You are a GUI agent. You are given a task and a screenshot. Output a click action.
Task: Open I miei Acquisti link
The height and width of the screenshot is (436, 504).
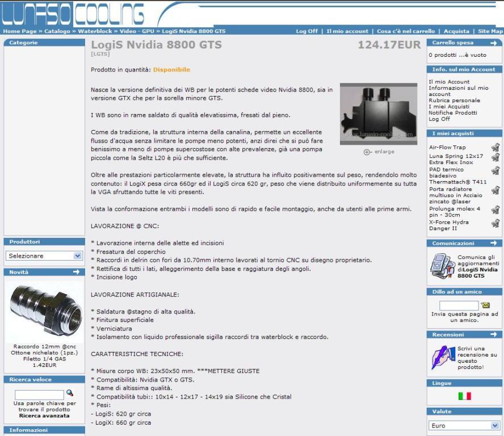click(449, 106)
